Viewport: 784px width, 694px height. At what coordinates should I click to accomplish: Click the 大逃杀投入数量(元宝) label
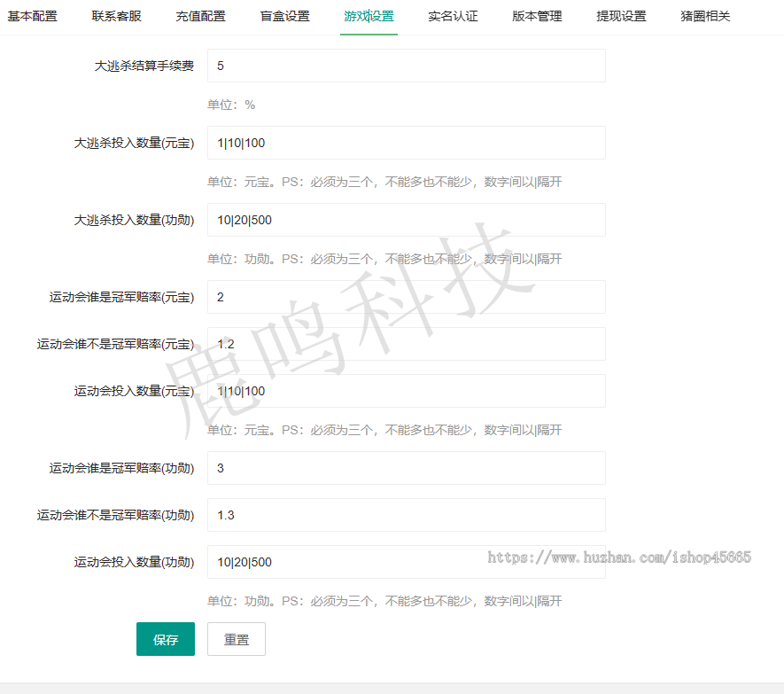coord(134,143)
